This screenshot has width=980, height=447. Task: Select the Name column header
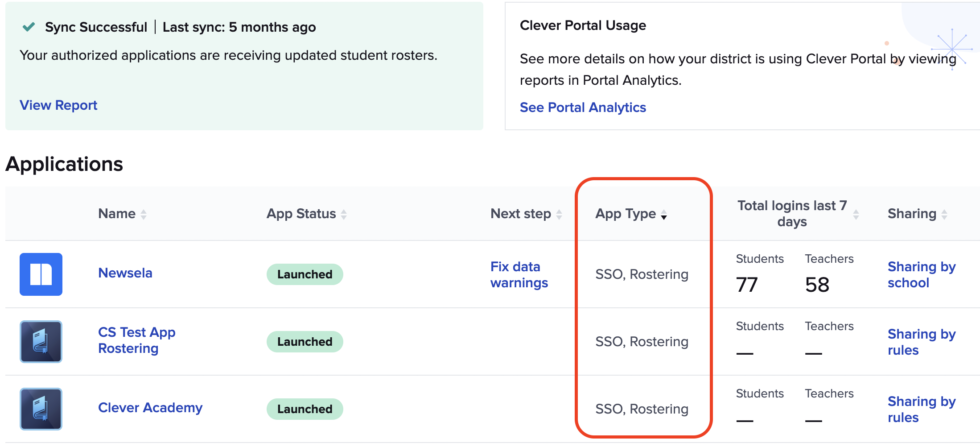(x=117, y=214)
